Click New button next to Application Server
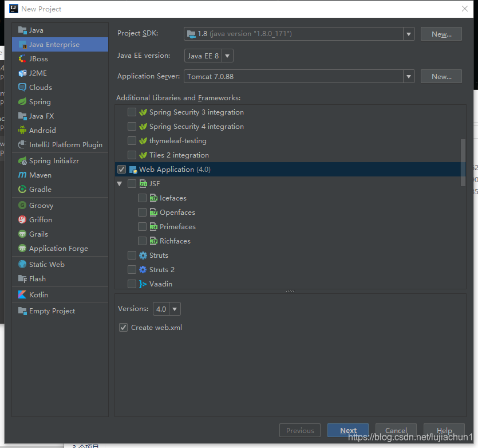This screenshot has height=448, width=478. [441, 76]
